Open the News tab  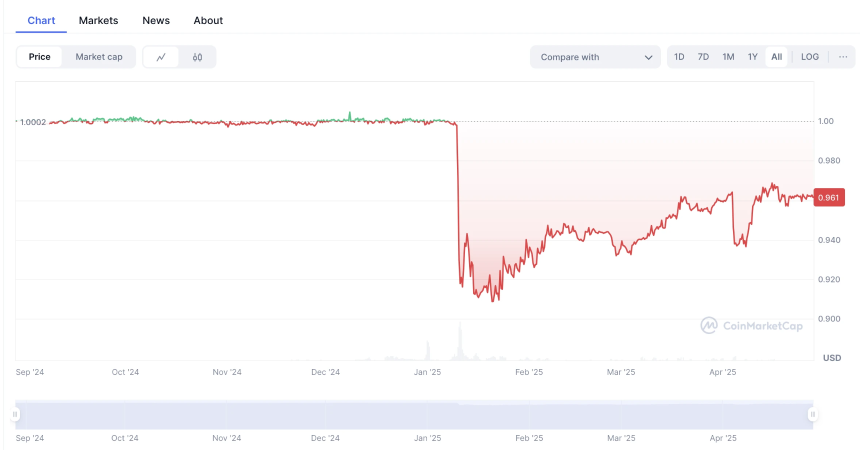[156, 20]
